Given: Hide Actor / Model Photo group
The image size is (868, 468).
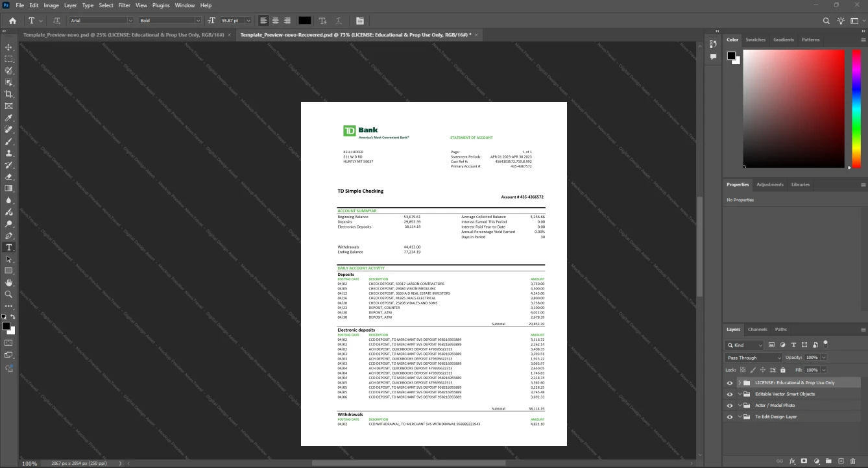Looking at the screenshot, I should (x=730, y=406).
